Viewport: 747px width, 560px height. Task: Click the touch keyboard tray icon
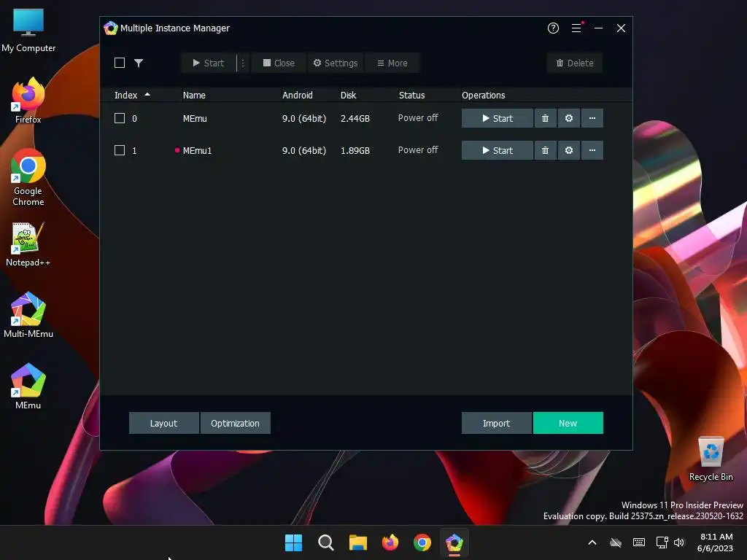click(639, 542)
